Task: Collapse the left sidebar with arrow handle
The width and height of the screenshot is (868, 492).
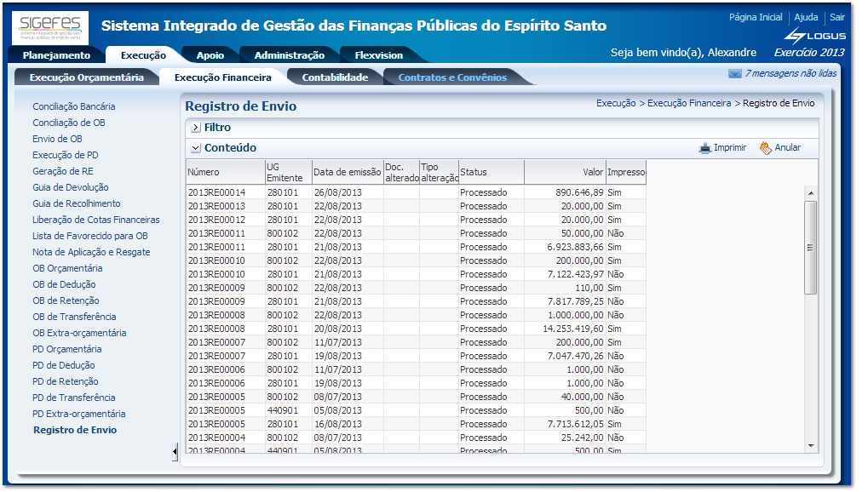Action: (175, 451)
